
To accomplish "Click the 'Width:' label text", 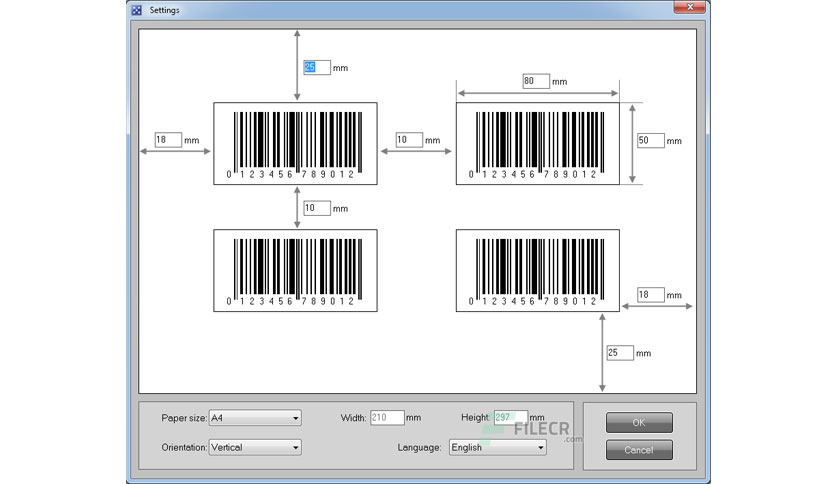I will coord(353,418).
